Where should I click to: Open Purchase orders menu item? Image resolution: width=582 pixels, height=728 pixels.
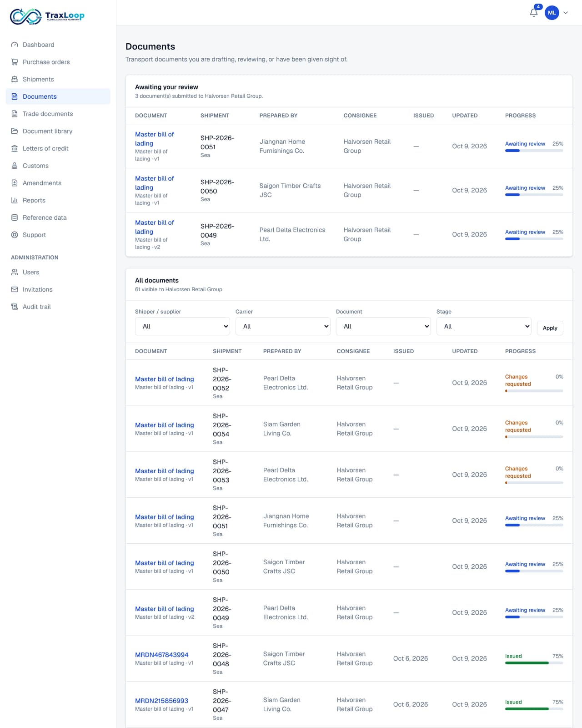58,62
